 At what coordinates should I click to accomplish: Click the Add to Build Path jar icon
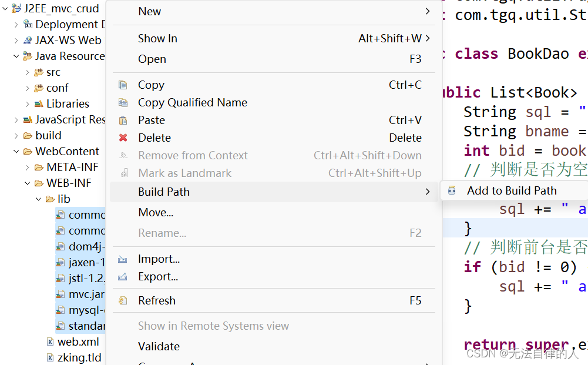(x=452, y=190)
